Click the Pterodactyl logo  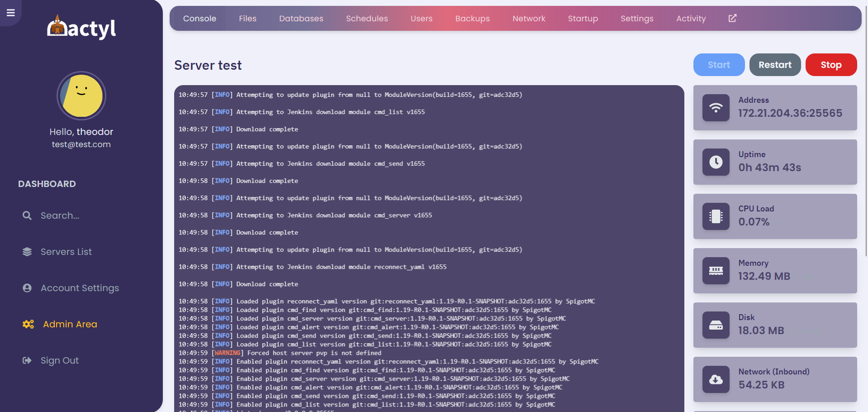pyautogui.click(x=81, y=28)
